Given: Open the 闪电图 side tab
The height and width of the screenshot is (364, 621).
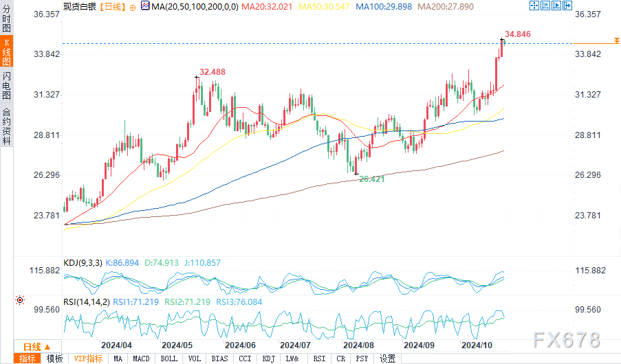Looking at the screenshot, I should pos(6,85).
